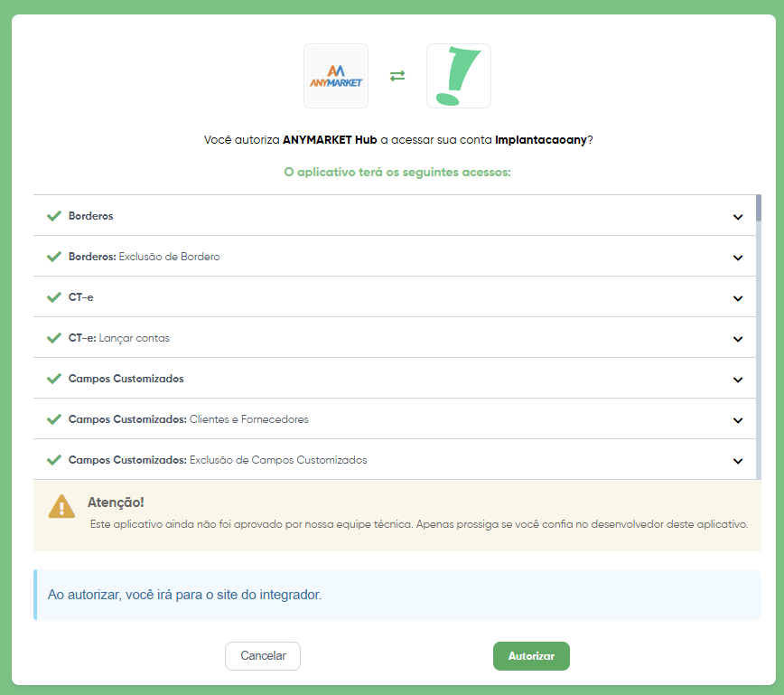The height and width of the screenshot is (695, 784).
Task: Select the 'Borderos' permission label
Action: coord(90,216)
